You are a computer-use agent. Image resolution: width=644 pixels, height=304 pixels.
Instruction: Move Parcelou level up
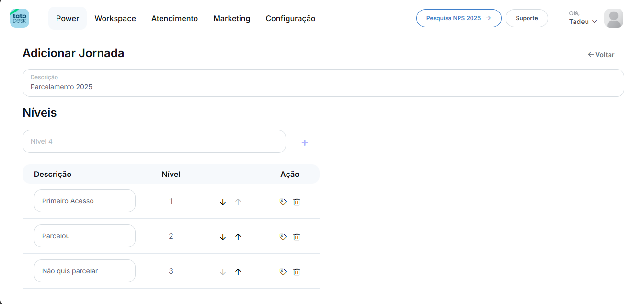[x=238, y=237]
